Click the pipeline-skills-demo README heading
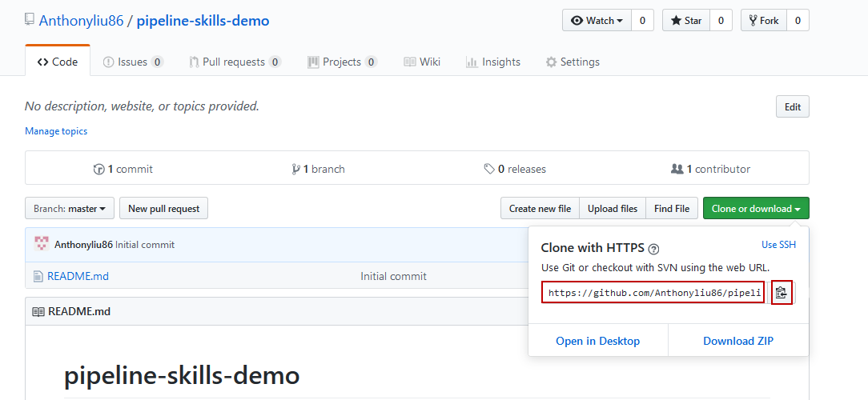Viewport: 868px width, 400px height. [x=182, y=376]
